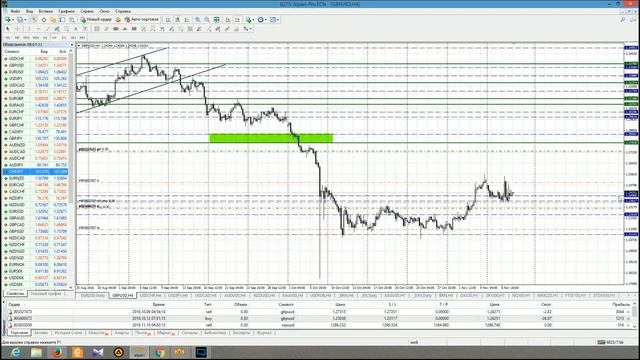Select the MN timeframe button
This screenshot has width=640, height=360.
pyautogui.click(x=82, y=38)
